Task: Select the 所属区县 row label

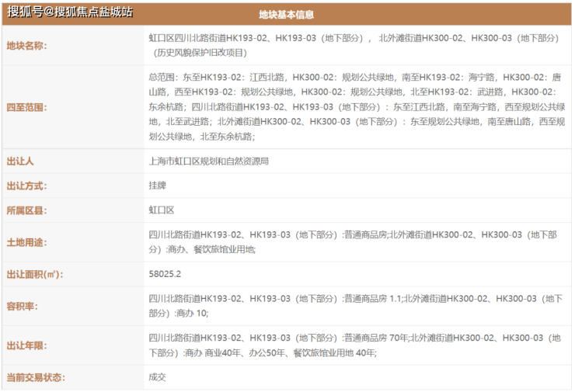Action: pyautogui.click(x=27, y=210)
